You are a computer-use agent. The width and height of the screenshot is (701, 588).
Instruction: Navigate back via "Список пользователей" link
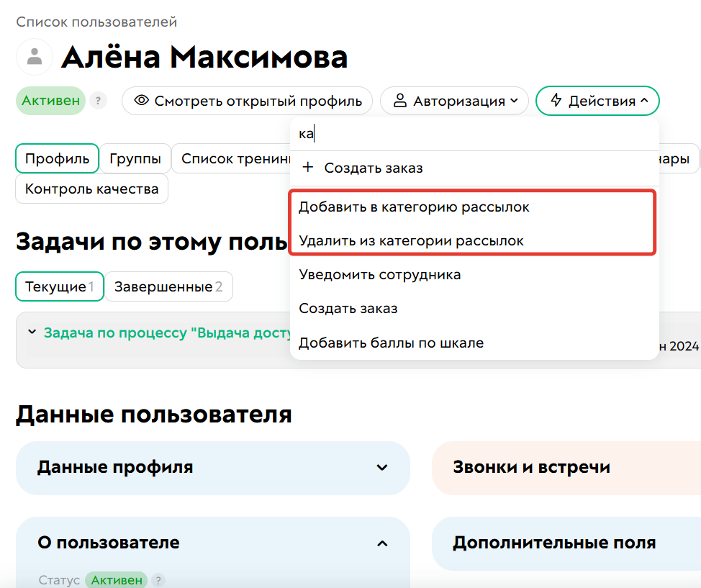tap(96, 22)
